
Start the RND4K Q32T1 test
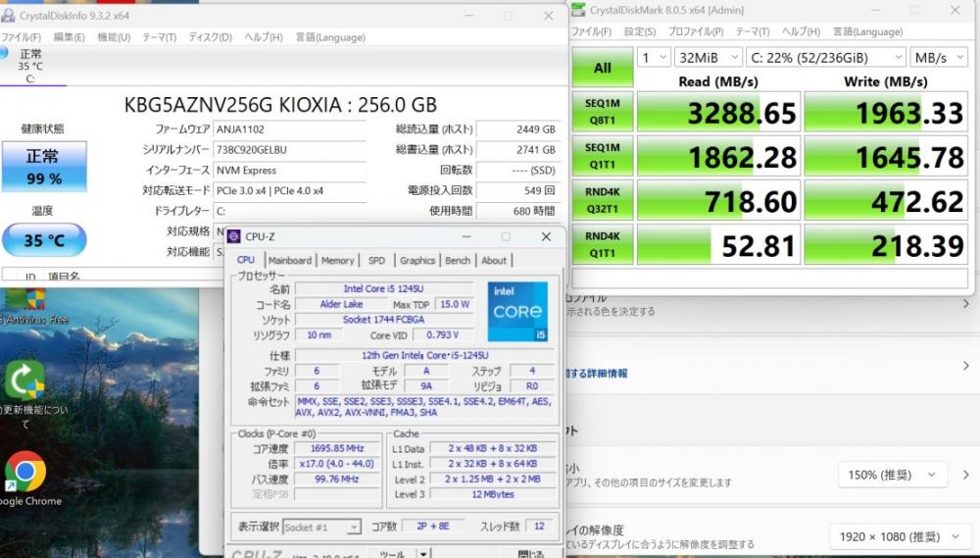point(603,200)
